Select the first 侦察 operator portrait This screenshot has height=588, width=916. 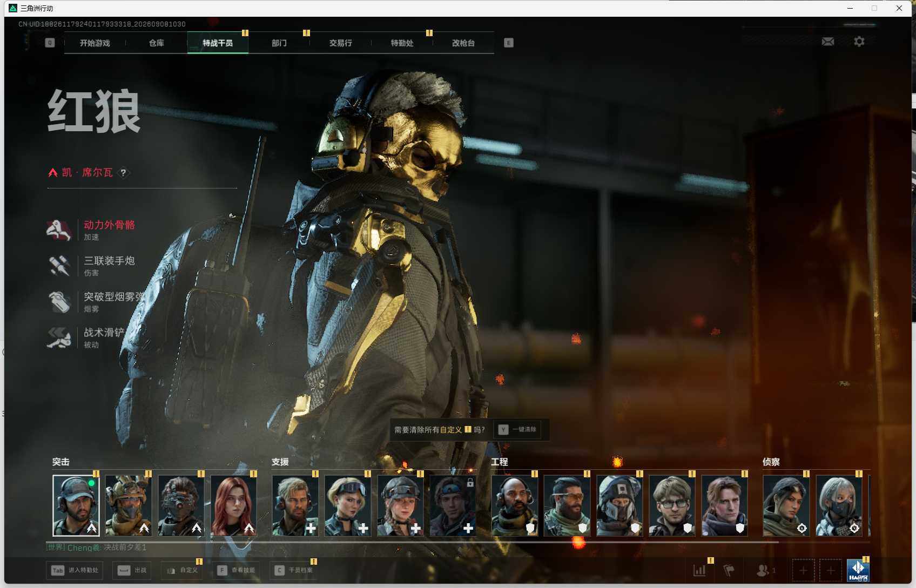pos(786,505)
